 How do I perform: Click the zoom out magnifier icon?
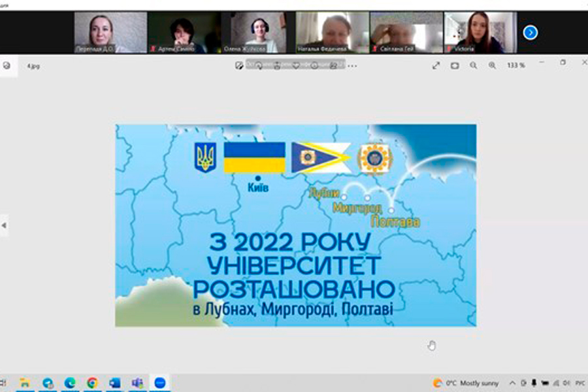coord(473,65)
